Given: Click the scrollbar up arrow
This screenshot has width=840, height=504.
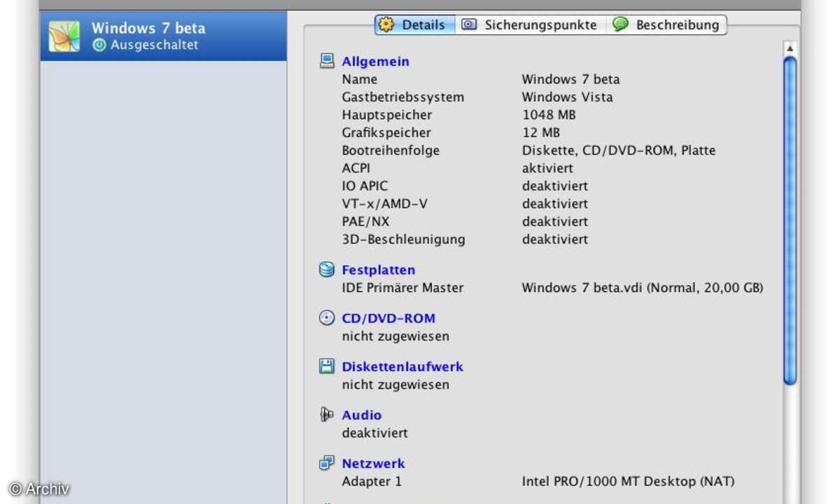Looking at the screenshot, I should [790, 48].
